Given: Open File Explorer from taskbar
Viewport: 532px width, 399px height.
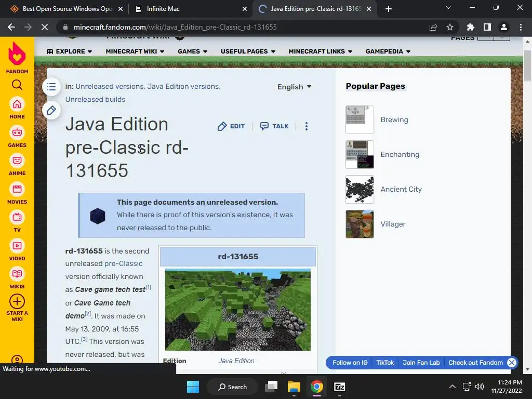Looking at the screenshot, I should pos(294,387).
